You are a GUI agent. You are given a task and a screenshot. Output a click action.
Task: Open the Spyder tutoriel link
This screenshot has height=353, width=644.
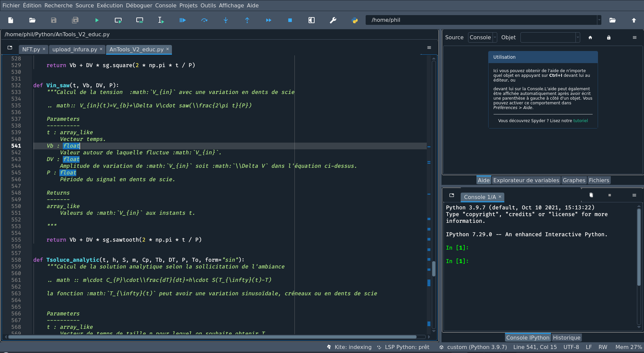coord(581,121)
